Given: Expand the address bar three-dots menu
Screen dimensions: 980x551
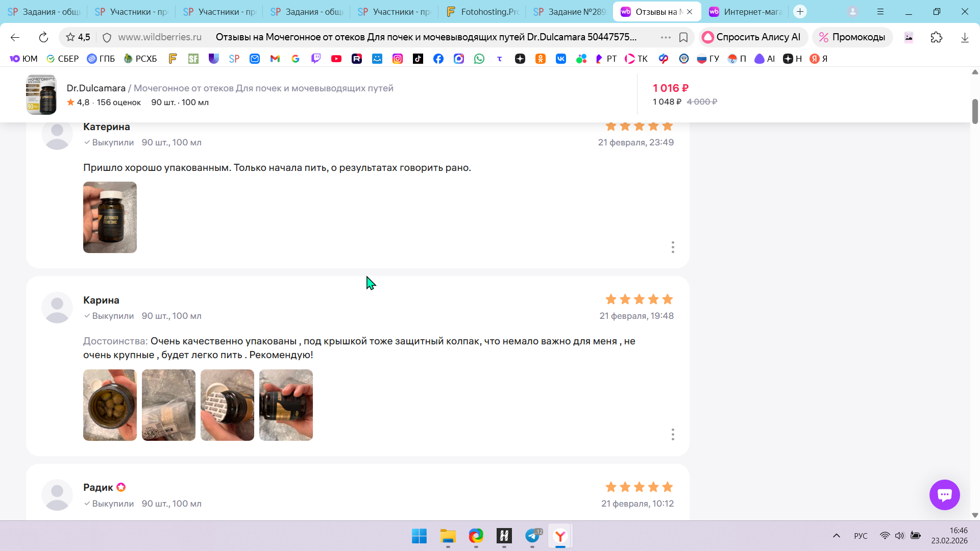Looking at the screenshot, I should pos(665,37).
